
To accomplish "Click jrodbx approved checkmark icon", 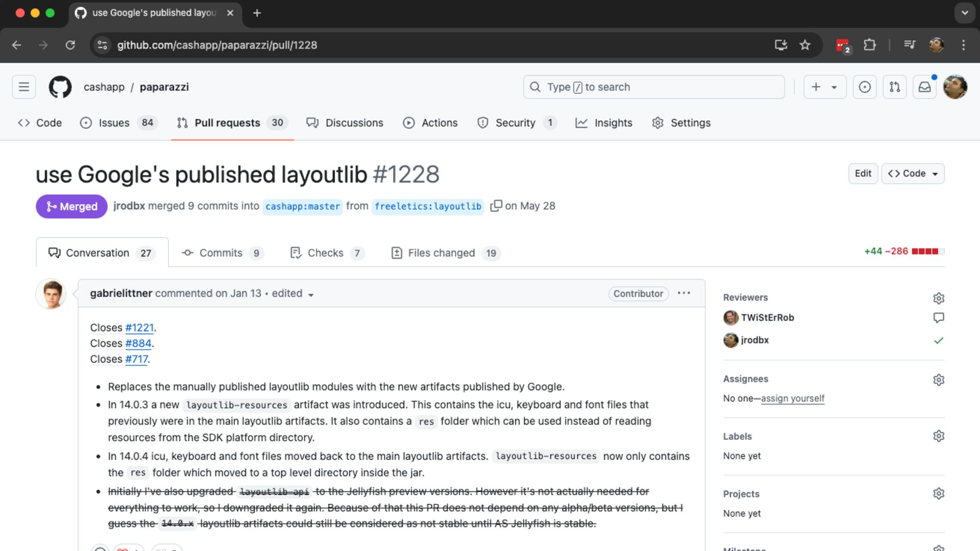I will pyautogui.click(x=939, y=340).
